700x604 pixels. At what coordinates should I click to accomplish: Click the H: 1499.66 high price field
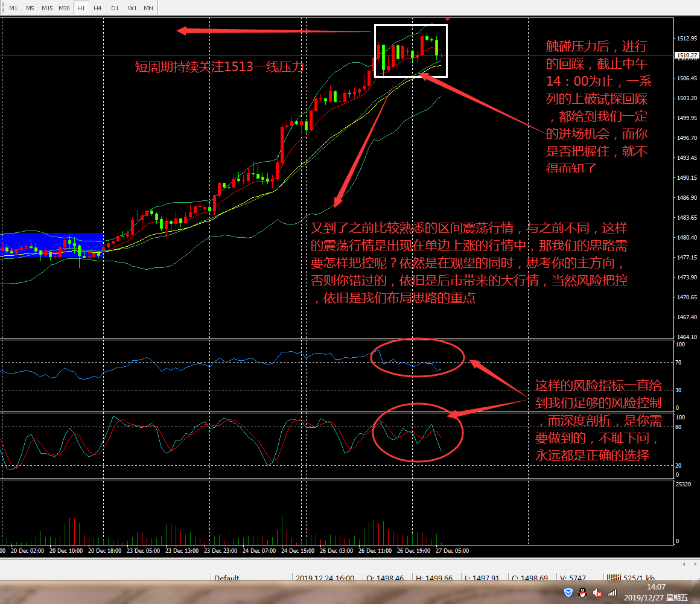(434, 577)
